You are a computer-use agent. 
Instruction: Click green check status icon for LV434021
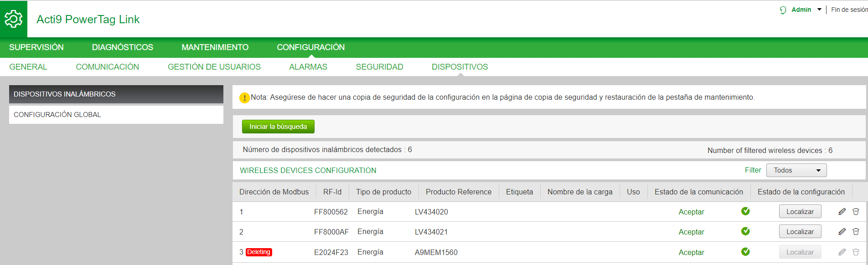[x=745, y=231]
